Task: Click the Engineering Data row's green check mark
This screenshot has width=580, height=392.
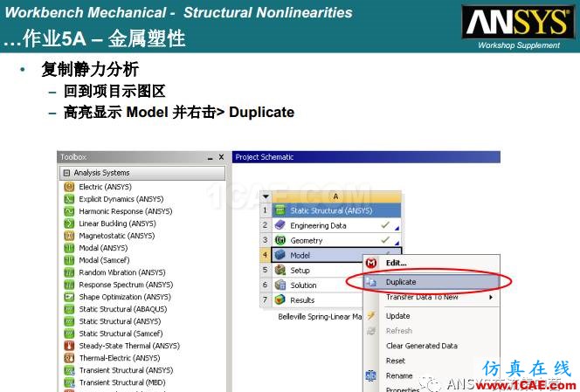Action: tap(385, 224)
